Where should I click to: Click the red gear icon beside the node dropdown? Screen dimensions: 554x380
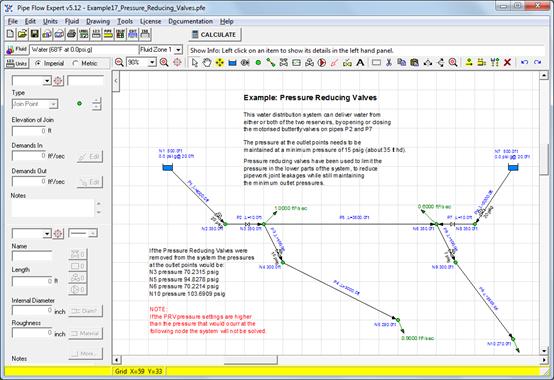58,81
